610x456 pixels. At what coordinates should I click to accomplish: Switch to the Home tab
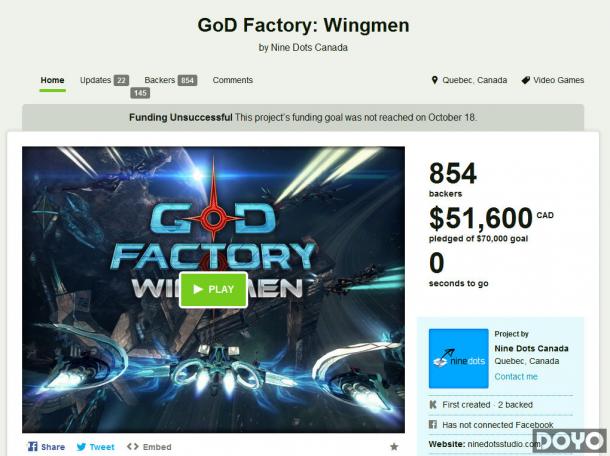click(52, 80)
